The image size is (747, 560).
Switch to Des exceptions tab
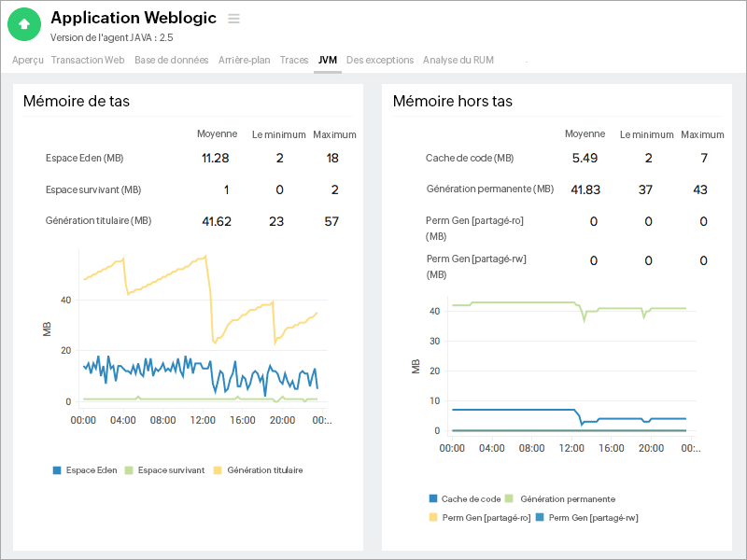(380, 60)
